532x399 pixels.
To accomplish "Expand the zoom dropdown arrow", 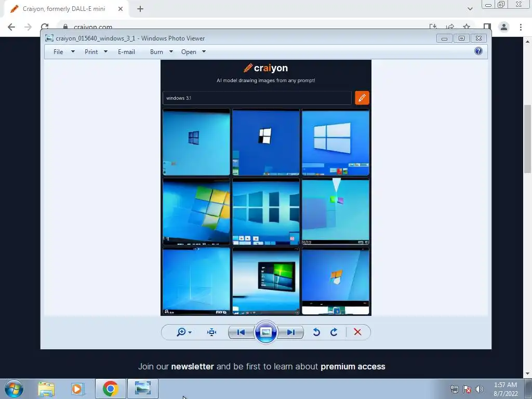I will coord(190,332).
